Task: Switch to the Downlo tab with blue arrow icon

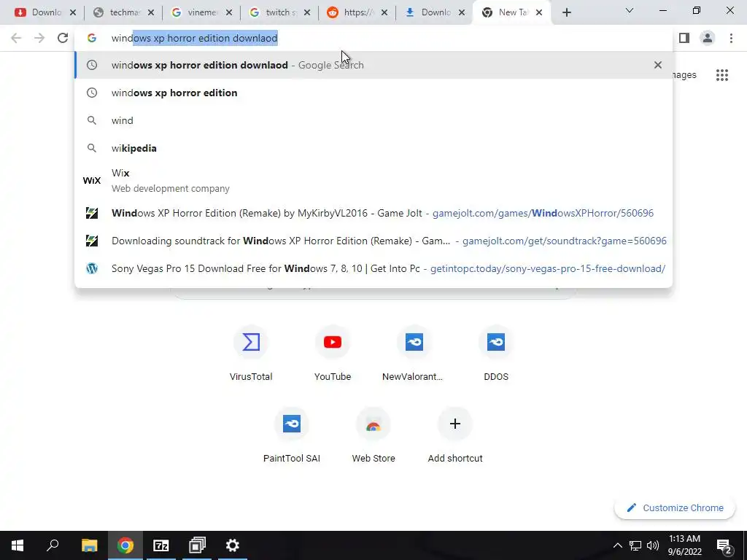Action: point(435,12)
